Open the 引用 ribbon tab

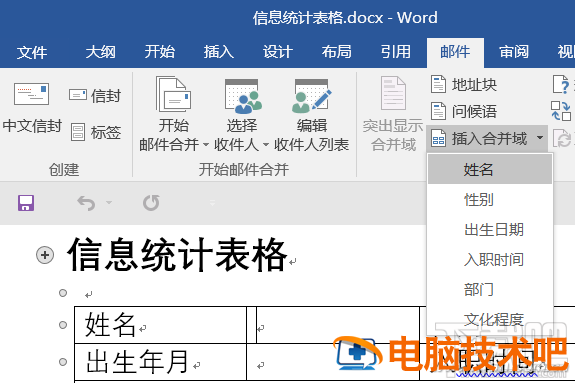coord(396,52)
